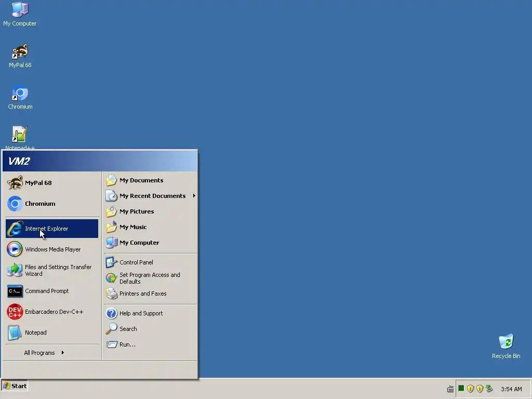Click the first yellow security shield tray icon
The image size is (532, 399).
[x=470, y=389]
